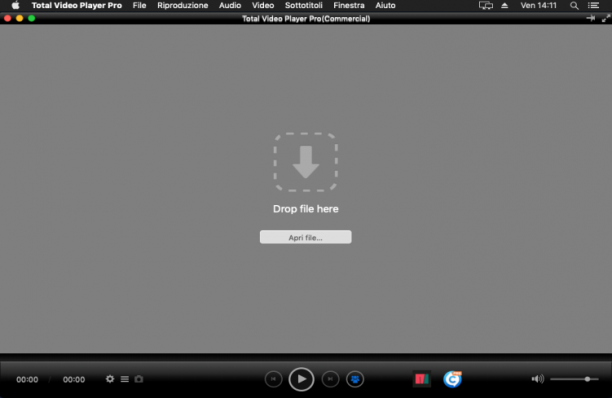Click the clock showing Ven 14:11
612x398 pixels.
[x=538, y=5]
